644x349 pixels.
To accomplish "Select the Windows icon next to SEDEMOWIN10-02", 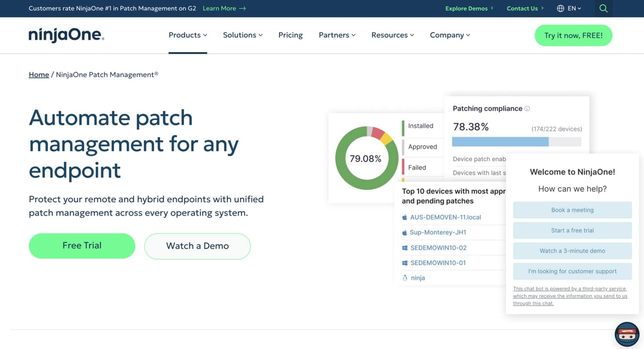I will [404, 248].
